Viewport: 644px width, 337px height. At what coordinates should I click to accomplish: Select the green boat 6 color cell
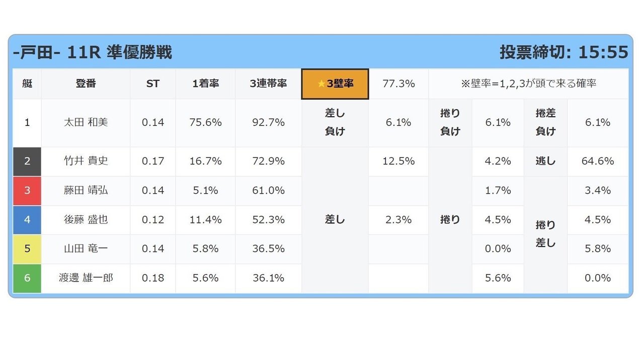click(x=27, y=278)
